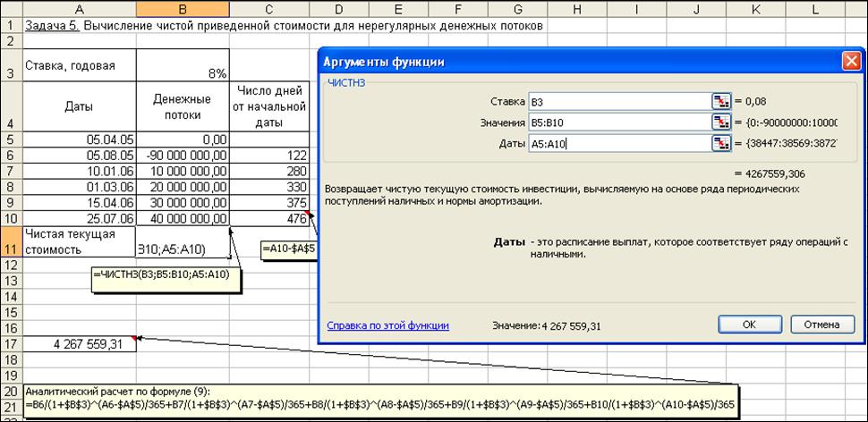Viewport: 868px width, 422px height.
Task: Click inside the Ставка input field
Action: [x=619, y=101]
